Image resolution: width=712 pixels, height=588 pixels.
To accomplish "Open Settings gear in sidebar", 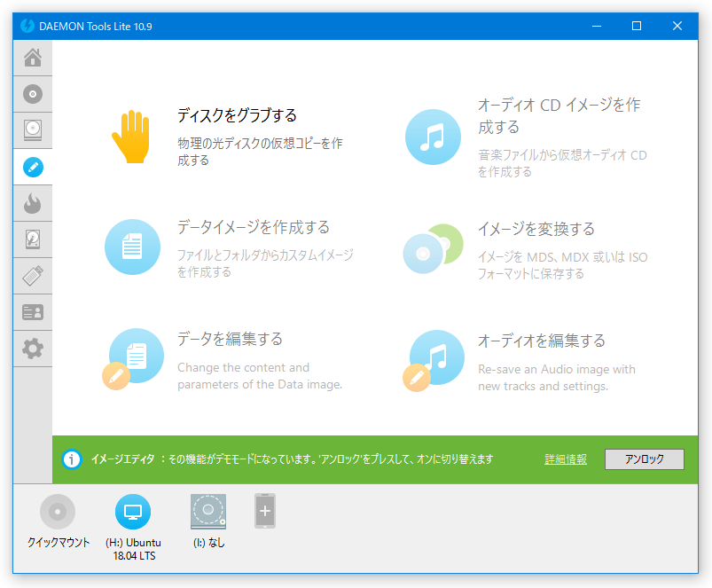I will coord(33,349).
